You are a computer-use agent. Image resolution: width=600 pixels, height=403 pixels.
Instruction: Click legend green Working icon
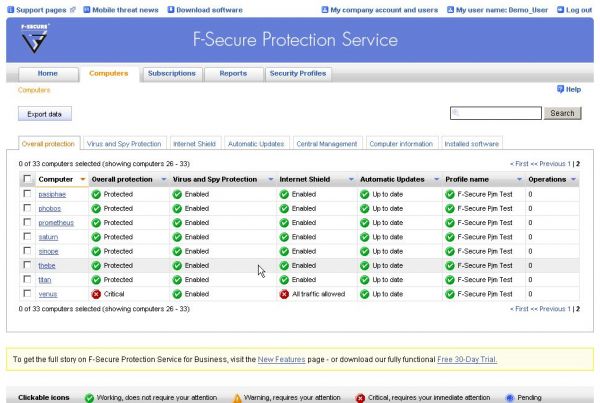click(x=89, y=398)
